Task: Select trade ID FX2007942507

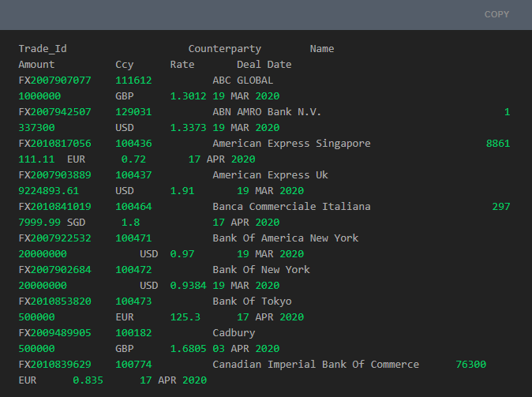Action: click(54, 112)
